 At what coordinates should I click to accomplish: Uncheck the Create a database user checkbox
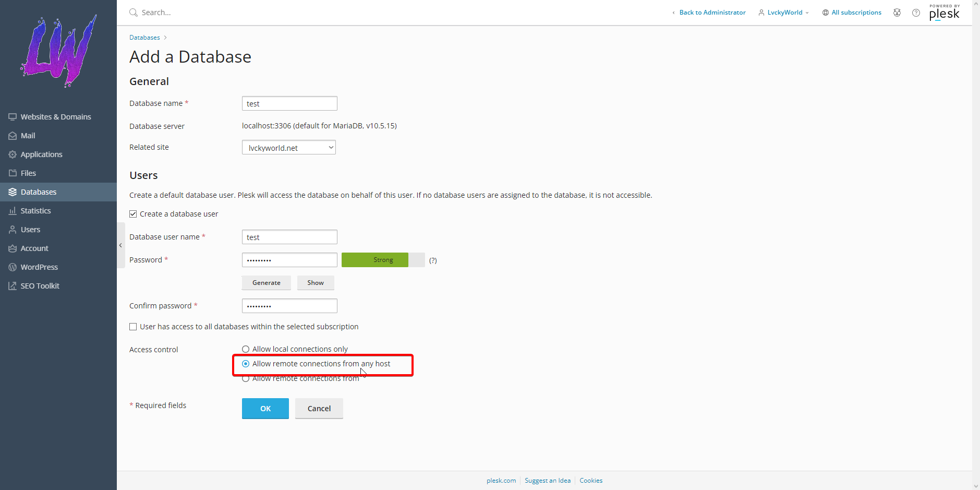[x=134, y=214]
